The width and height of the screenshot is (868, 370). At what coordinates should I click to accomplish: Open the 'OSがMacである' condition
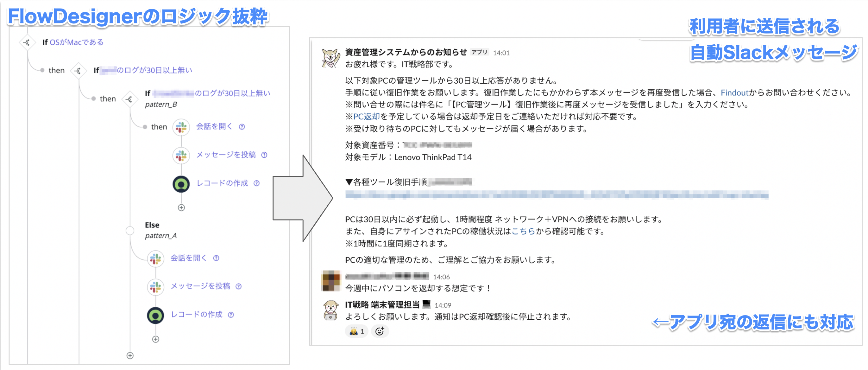click(x=77, y=42)
